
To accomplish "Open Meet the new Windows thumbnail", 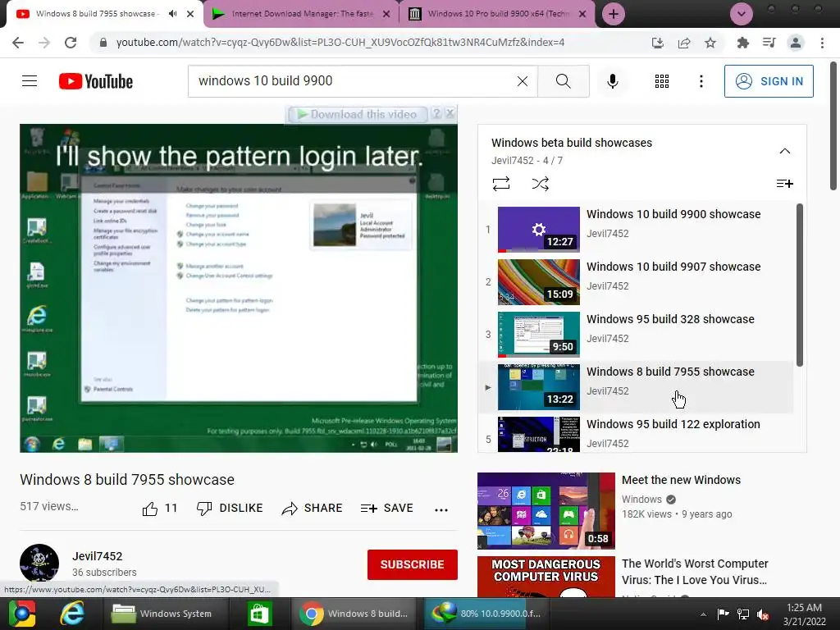I will (x=546, y=510).
